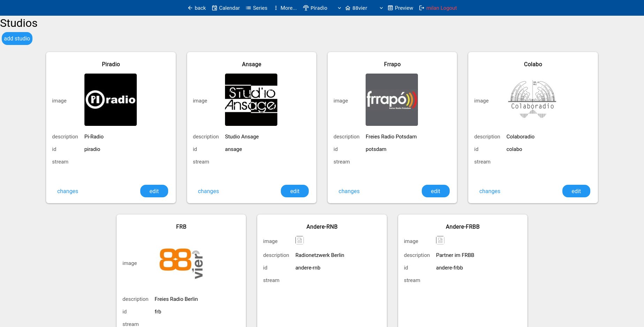Edit the Piradio studio
The image size is (644, 327).
154,191
